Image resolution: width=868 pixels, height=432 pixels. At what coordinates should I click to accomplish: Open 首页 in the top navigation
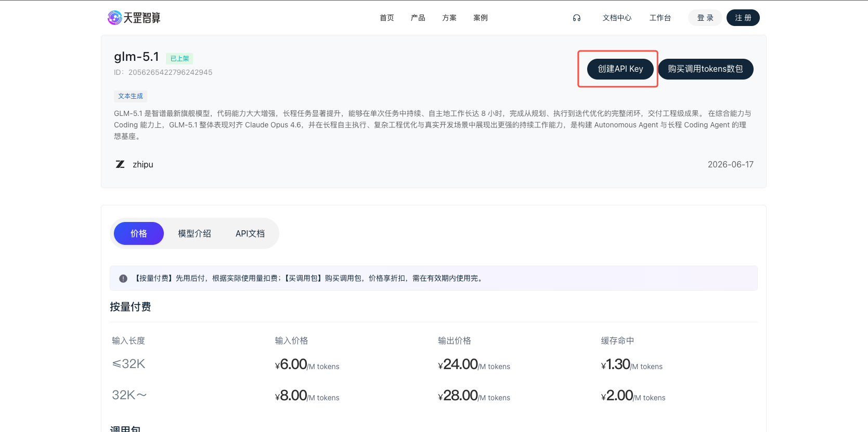(387, 18)
